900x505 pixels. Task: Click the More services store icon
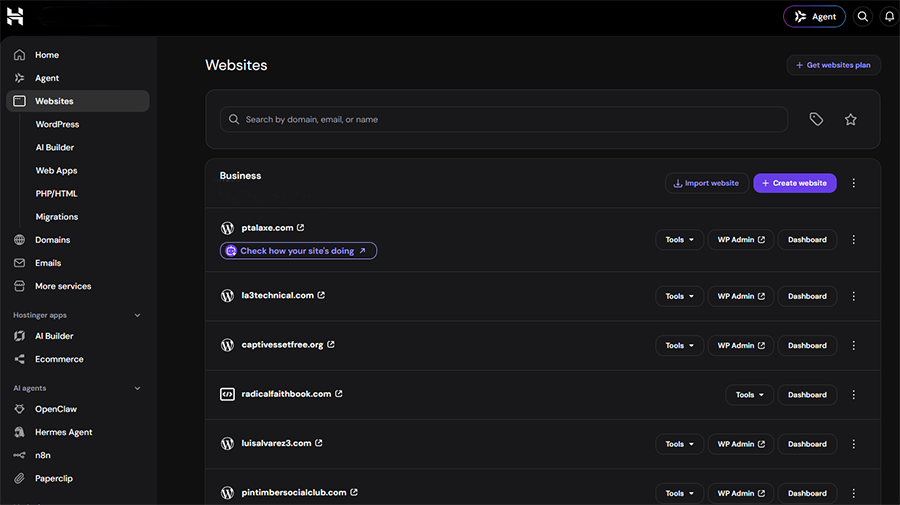(x=20, y=286)
